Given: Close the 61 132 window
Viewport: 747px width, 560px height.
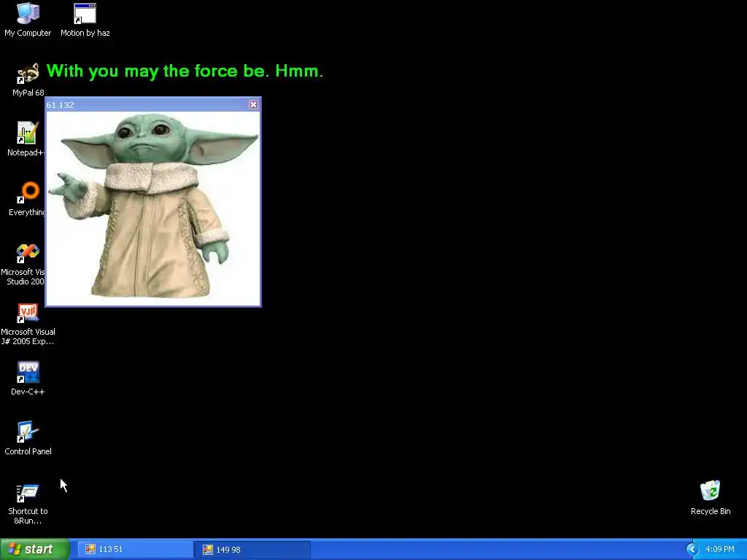Looking at the screenshot, I should point(253,104).
